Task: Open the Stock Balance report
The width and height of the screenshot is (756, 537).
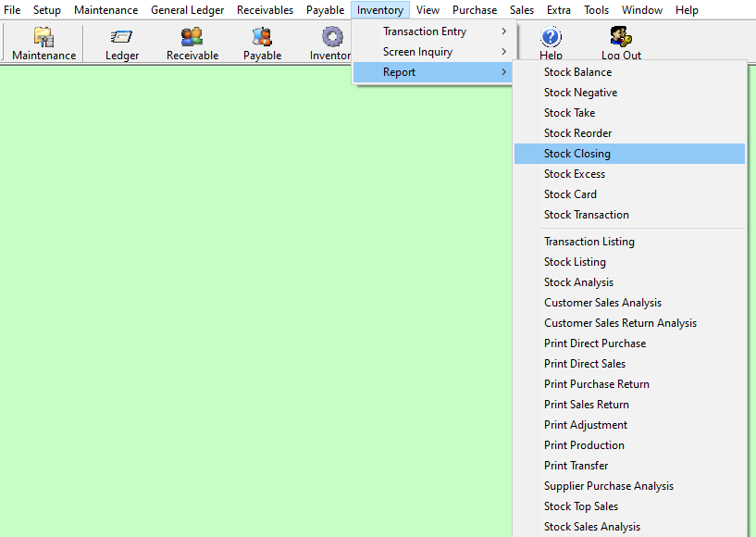Action: 629,72
